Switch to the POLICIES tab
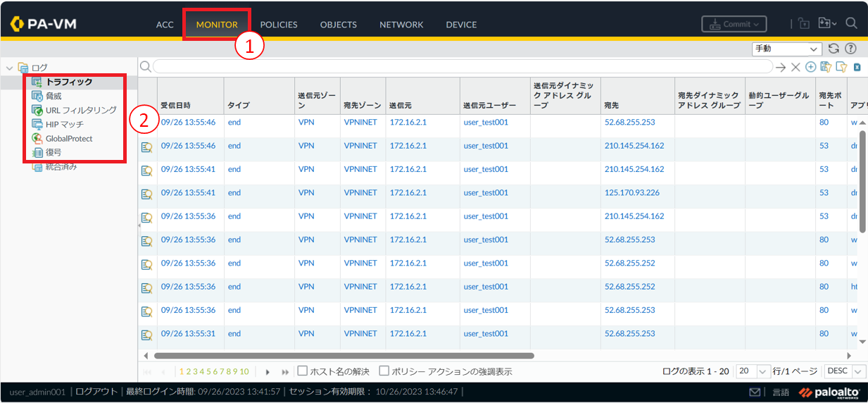The height and width of the screenshot is (403, 868). (x=279, y=25)
